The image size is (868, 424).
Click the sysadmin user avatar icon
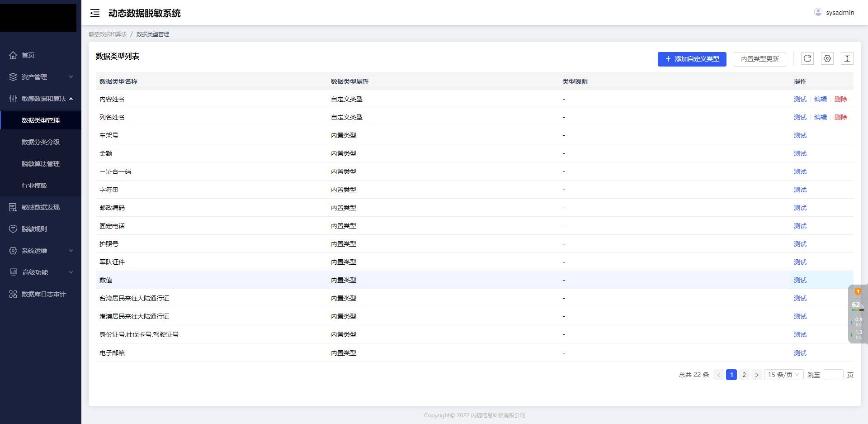[x=818, y=12]
